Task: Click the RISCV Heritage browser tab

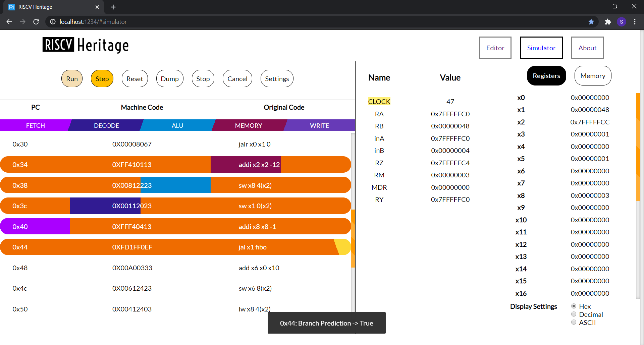Action: [x=54, y=7]
